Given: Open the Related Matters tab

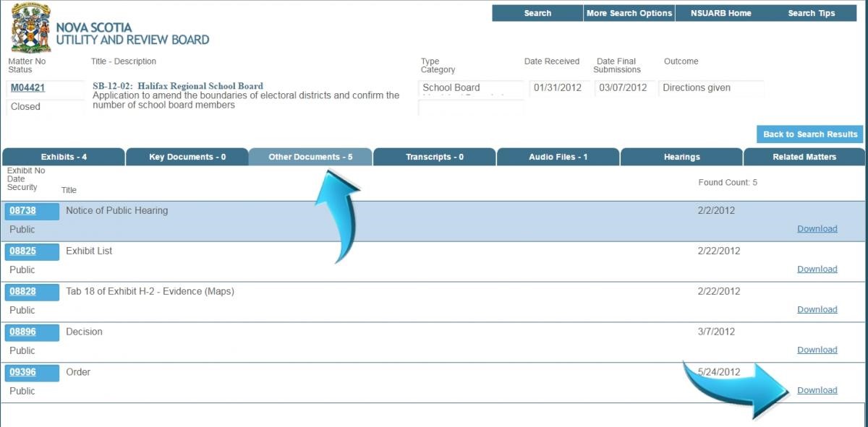Looking at the screenshot, I should [804, 157].
